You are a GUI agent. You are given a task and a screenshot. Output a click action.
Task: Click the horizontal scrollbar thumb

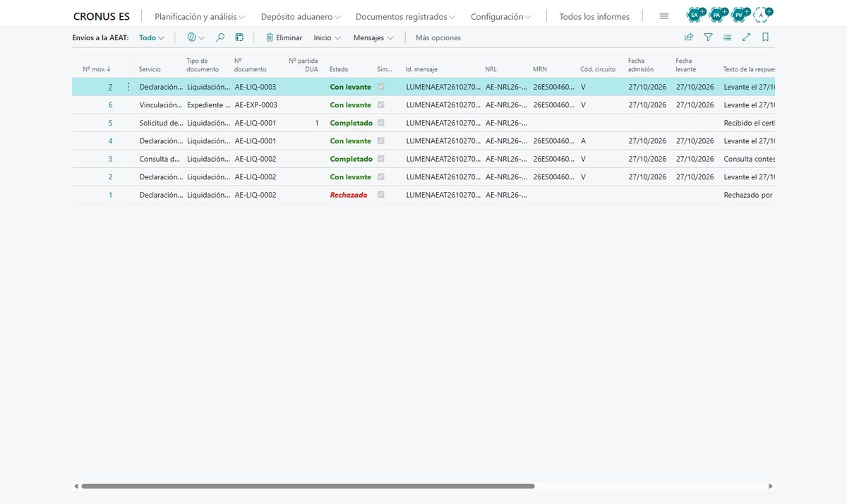tap(308, 486)
